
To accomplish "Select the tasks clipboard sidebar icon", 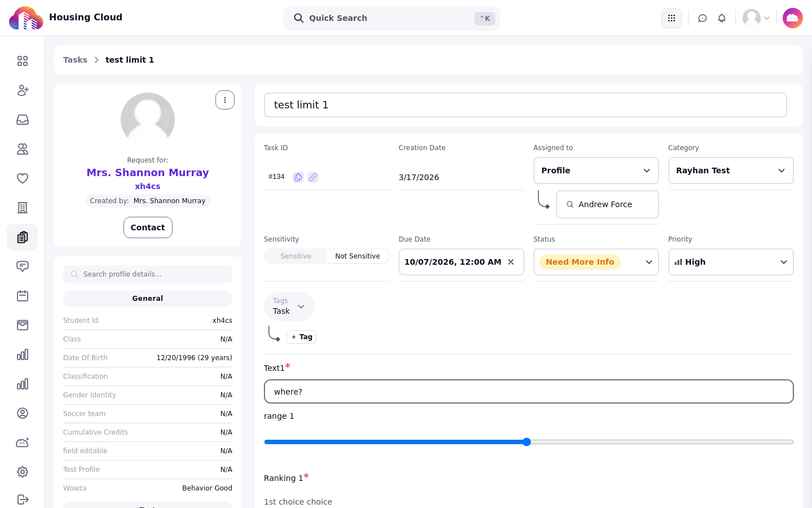I will coord(23,237).
